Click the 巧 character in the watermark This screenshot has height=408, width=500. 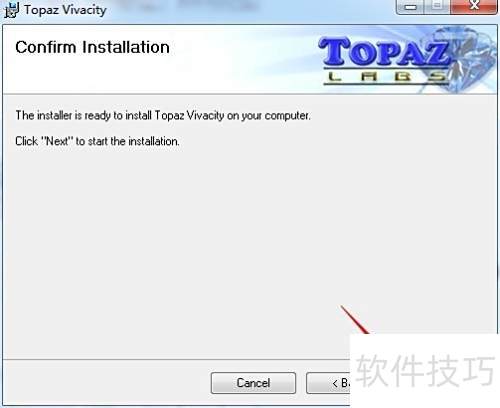click(x=479, y=370)
